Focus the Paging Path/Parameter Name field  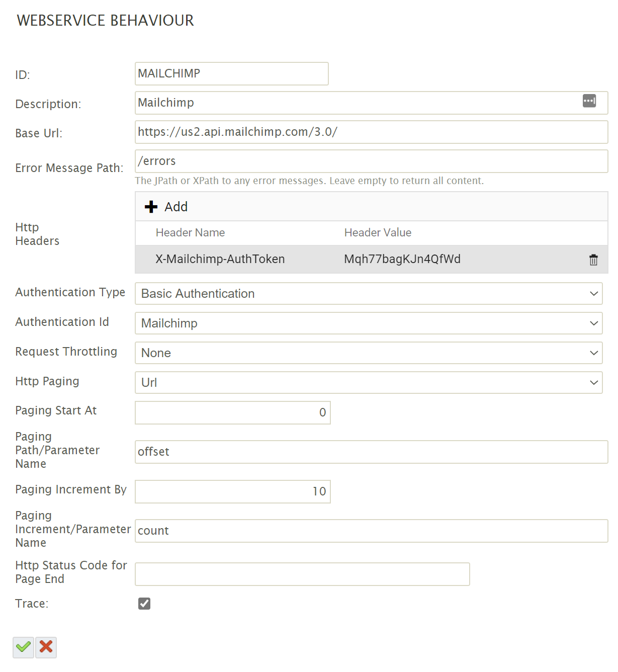point(371,452)
